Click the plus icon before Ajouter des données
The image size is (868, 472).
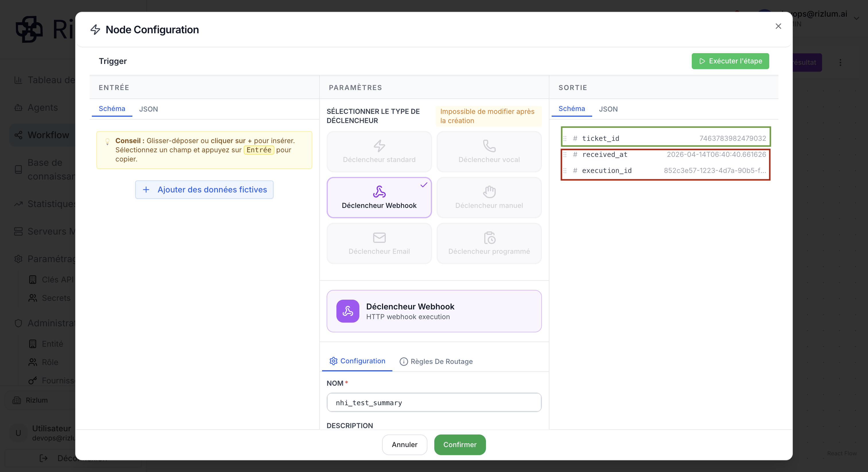pos(146,190)
